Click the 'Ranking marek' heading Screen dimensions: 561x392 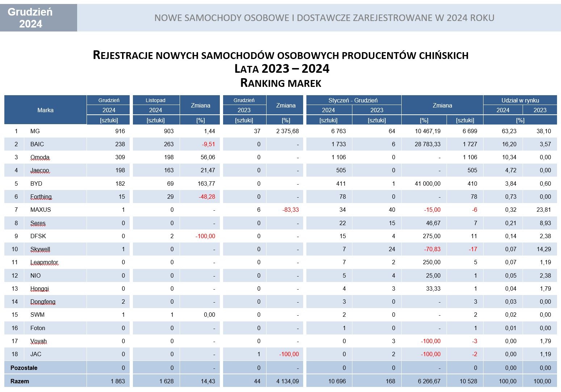tap(281, 83)
